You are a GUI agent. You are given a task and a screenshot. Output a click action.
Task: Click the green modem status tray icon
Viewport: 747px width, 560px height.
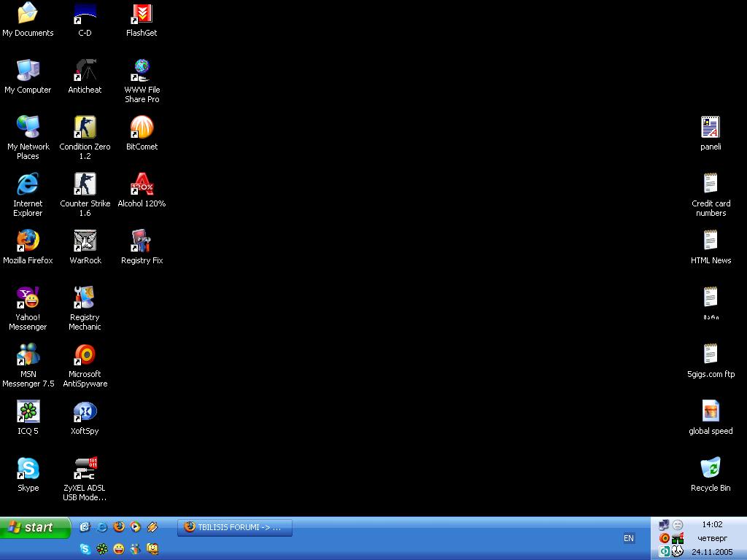(678, 538)
